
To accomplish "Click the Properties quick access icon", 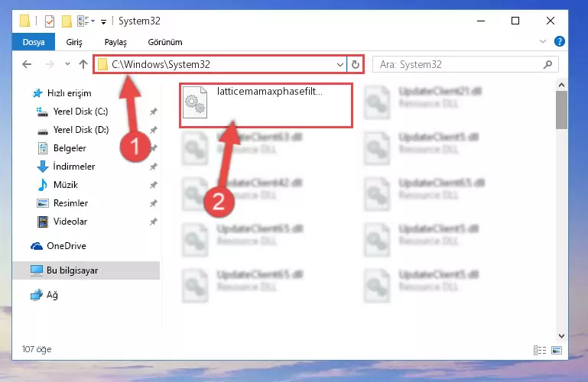I will point(49,21).
